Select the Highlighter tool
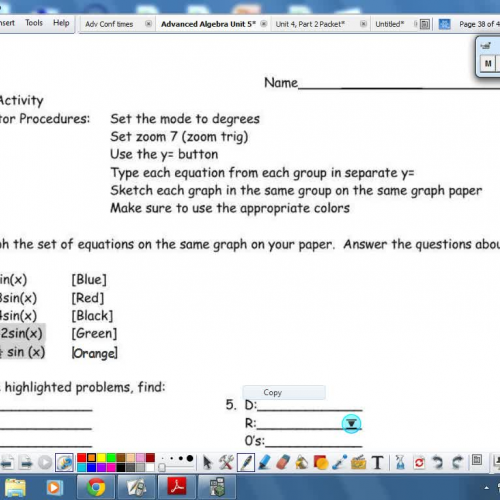 click(265, 463)
